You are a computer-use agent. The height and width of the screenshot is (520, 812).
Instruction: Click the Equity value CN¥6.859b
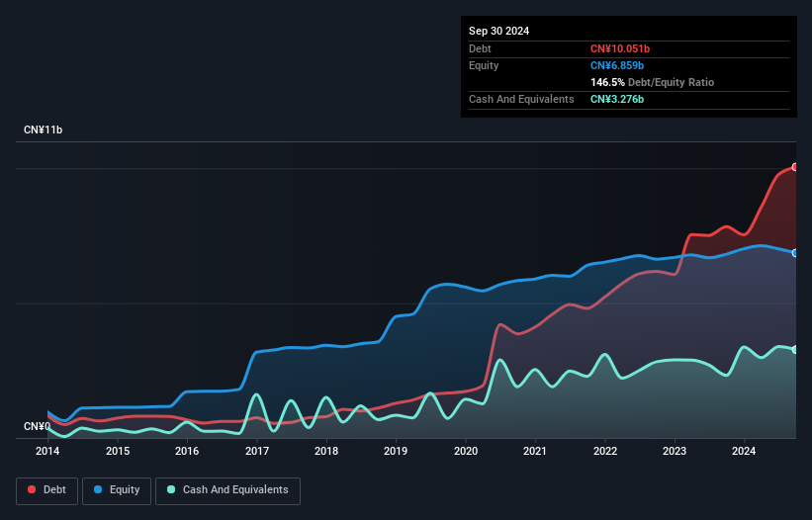coord(617,65)
